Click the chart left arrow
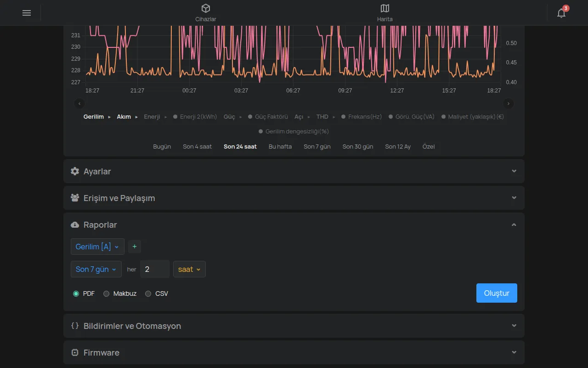This screenshot has width=588, height=368. point(79,103)
